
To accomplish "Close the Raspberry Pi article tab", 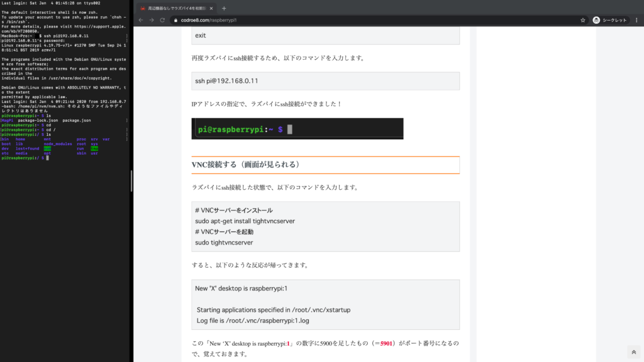I will pyautogui.click(x=211, y=8).
